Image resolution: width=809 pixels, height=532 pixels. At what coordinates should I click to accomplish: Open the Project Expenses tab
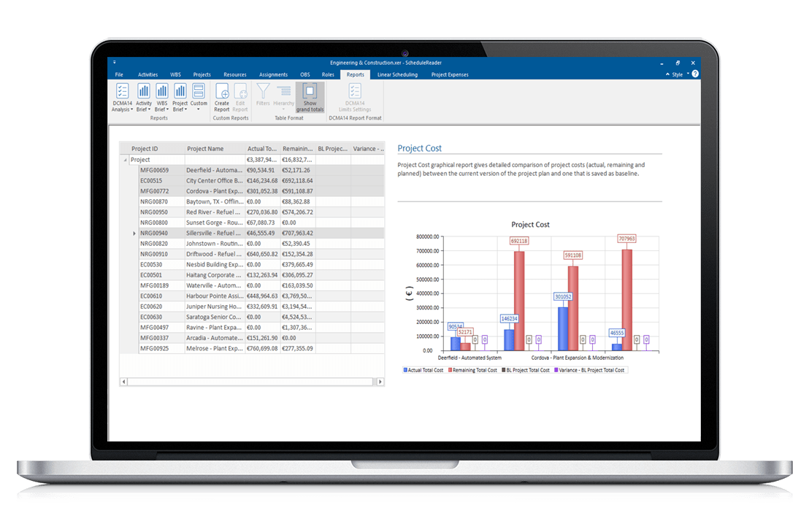[x=449, y=74]
